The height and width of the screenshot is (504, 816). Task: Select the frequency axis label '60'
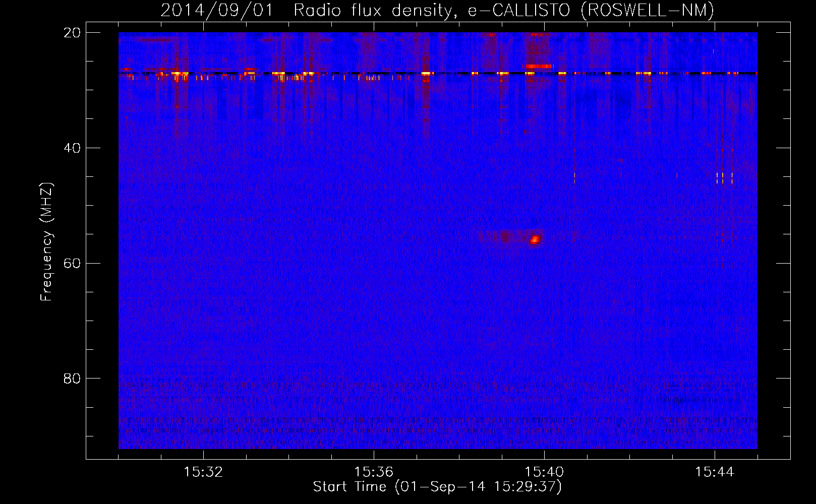click(x=72, y=263)
